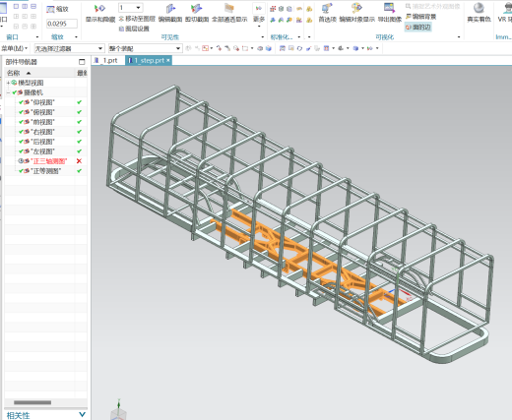Viewport: 512px width, 420px height.
Task: Click the 编辑截面 (Edit Section) icon
Action: (x=170, y=9)
